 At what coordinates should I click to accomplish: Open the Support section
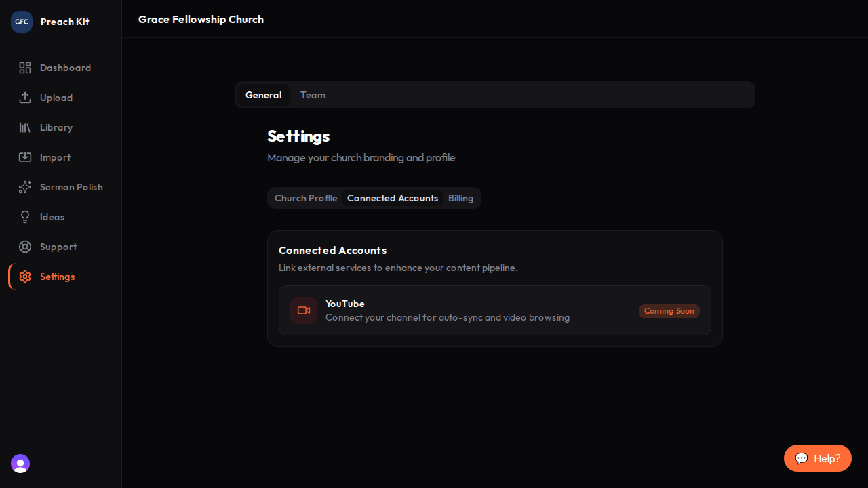[58, 247]
